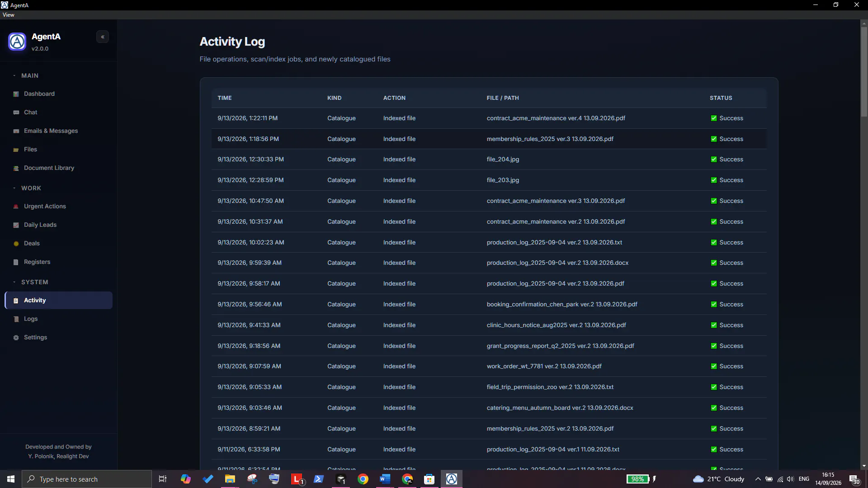Collapse the sidebar with double-chevron button
This screenshot has height=488, width=868.
click(x=103, y=37)
